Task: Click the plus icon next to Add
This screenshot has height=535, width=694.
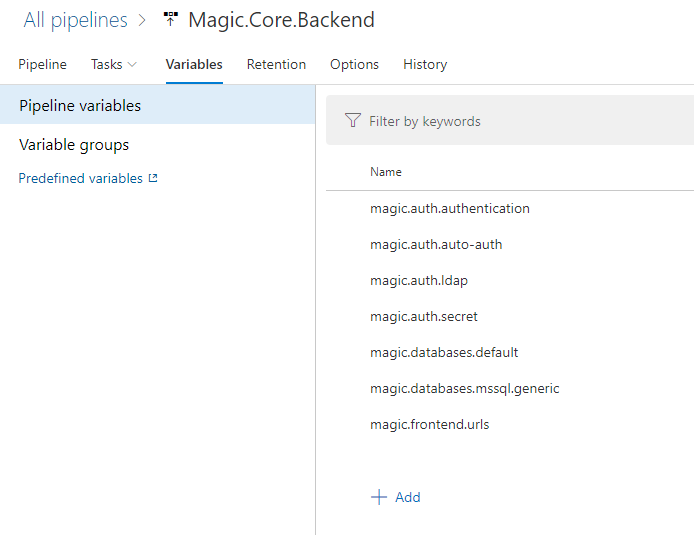Action: [x=379, y=497]
